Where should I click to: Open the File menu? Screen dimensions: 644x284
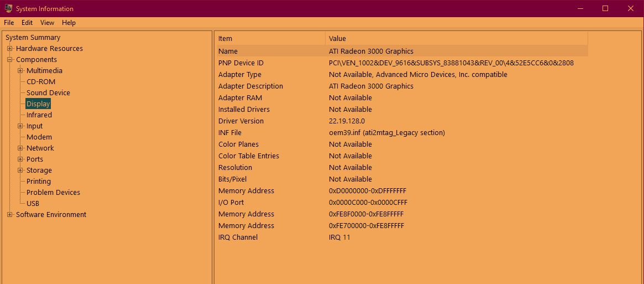(9, 23)
